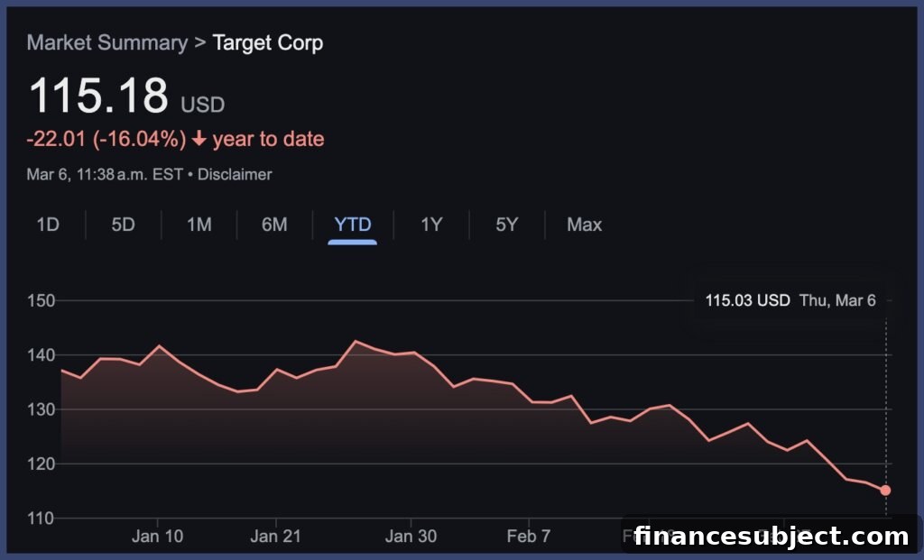Screen dimensions: 924x560
Task: Click the 110 y-axis label
Action: point(41,519)
